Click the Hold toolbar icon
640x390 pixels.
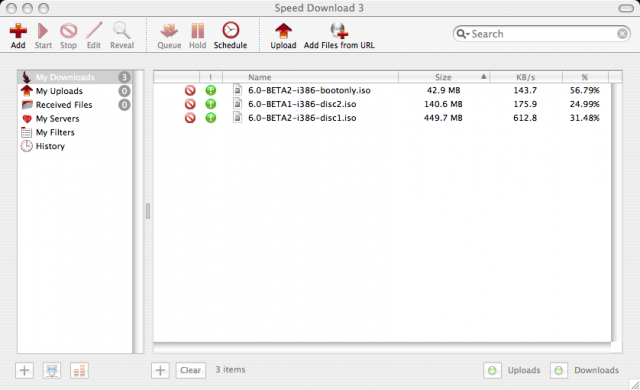tap(198, 31)
